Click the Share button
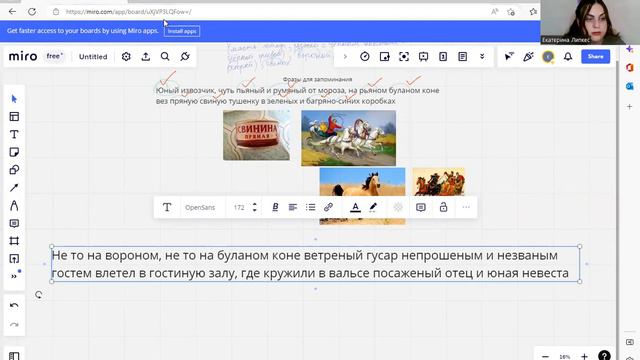640x360 pixels. pos(596,57)
